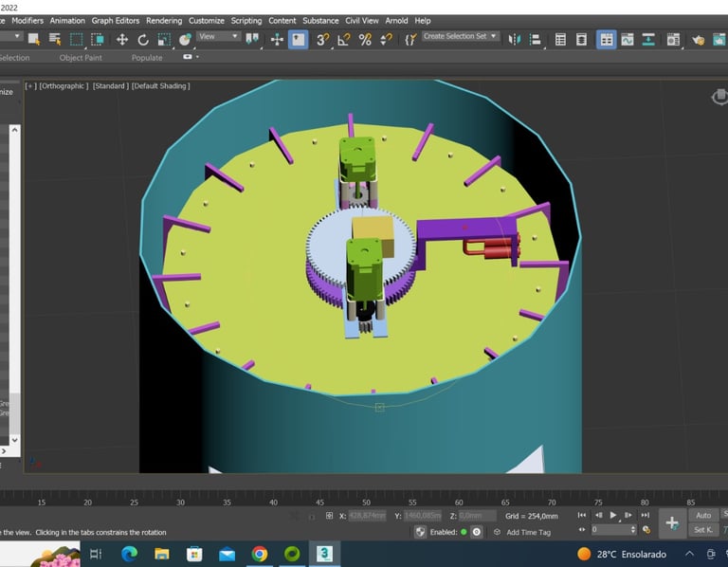Open the Graph Editors menu
The image size is (728, 567).
pyautogui.click(x=115, y=20)
